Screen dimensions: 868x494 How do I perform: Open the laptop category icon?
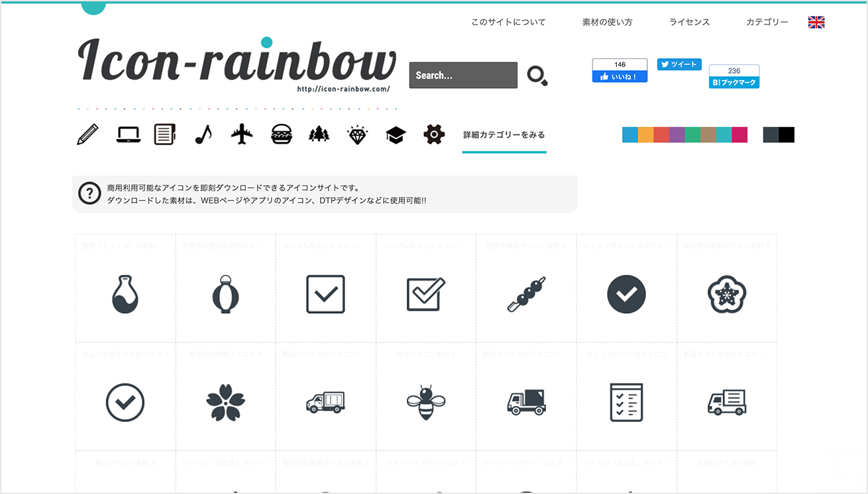[x=127, y=134]
